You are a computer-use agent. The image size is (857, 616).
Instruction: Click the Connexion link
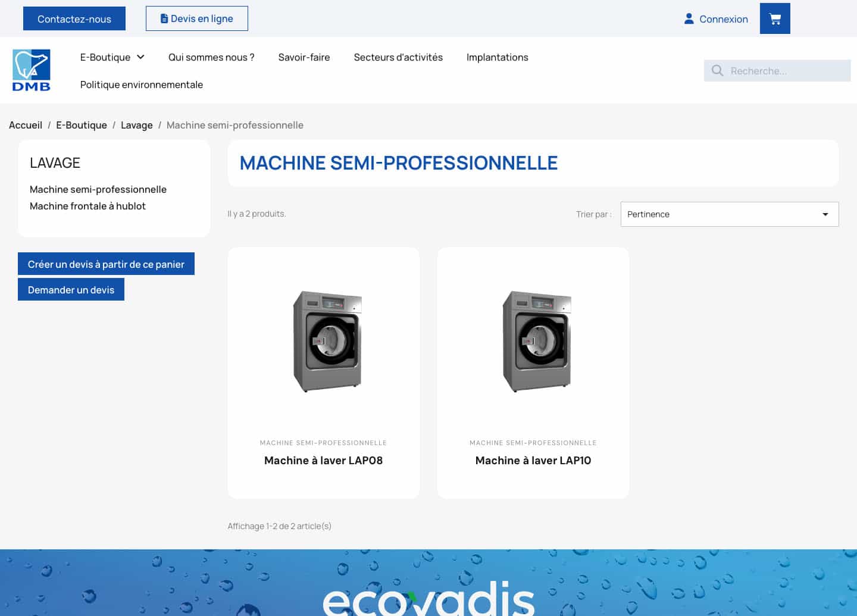click(724, 19)
